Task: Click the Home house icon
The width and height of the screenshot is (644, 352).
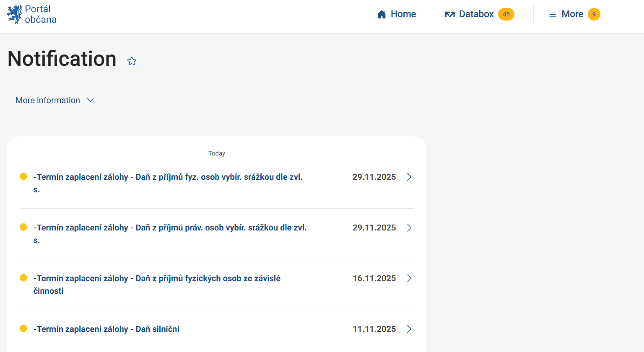Action: [382, 15]
